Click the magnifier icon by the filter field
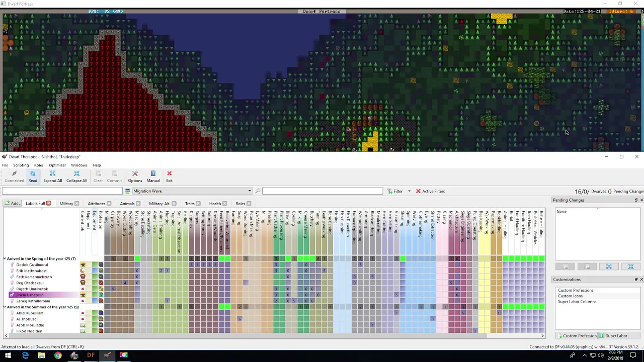This screenshot has width=644, height=362. [x=258, y=191]
